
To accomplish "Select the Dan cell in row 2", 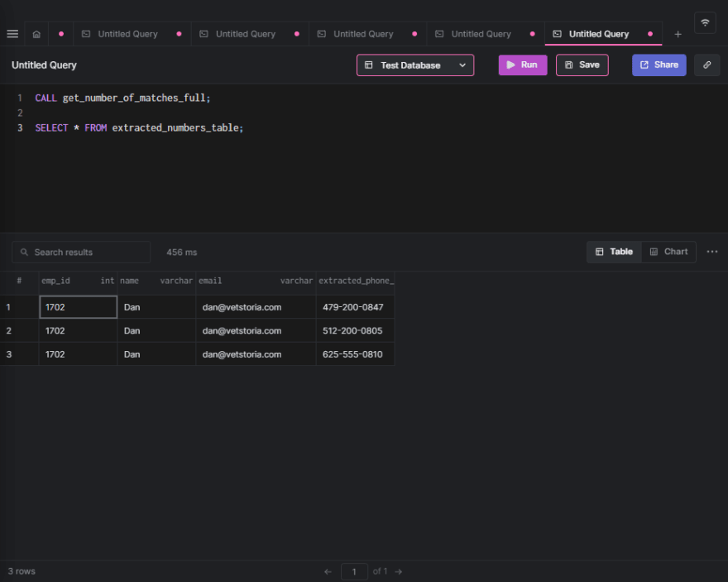I will [156, 330].
